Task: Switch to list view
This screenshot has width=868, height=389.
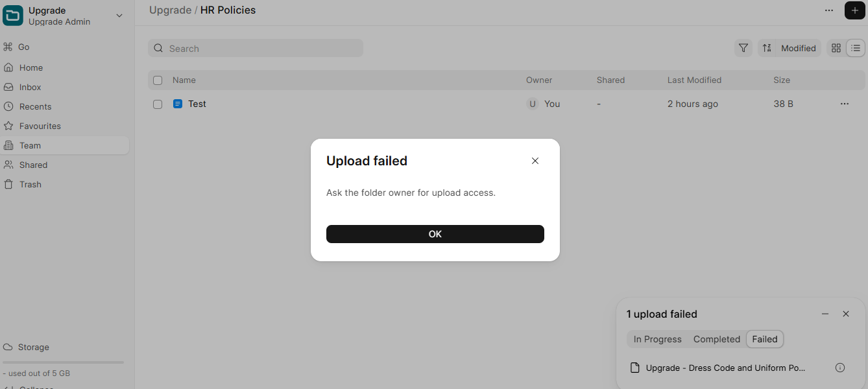Action: (856, 48)
